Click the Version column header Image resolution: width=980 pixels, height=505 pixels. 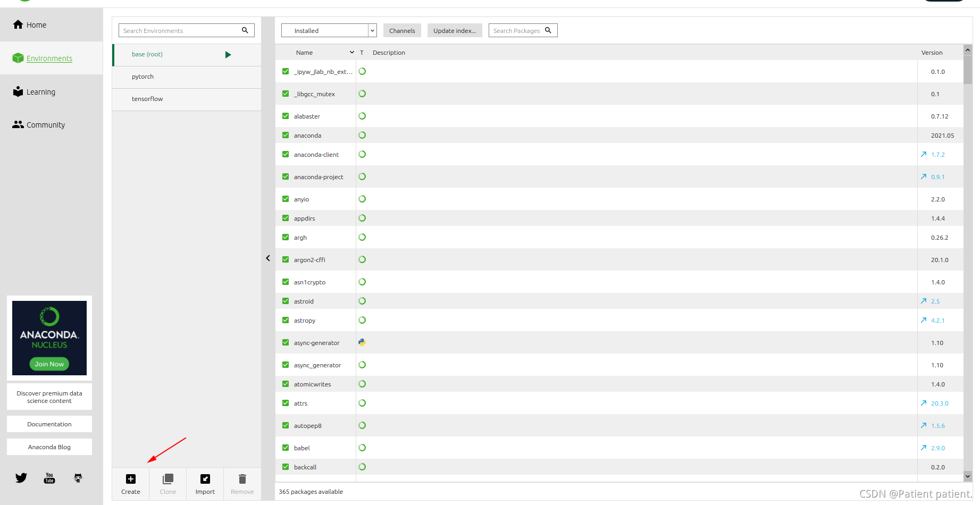click(x=932, y=53)
